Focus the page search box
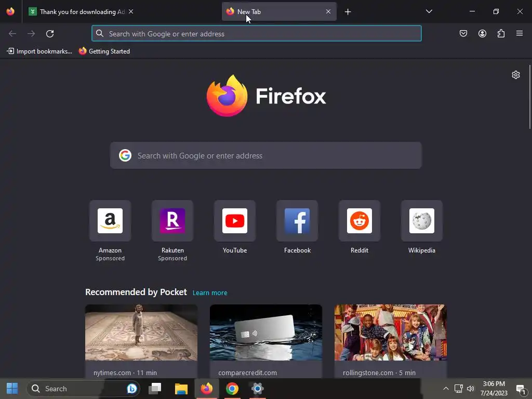Image resolution: width=532 pixels, height=399 pixels. [x=265, y=155]
